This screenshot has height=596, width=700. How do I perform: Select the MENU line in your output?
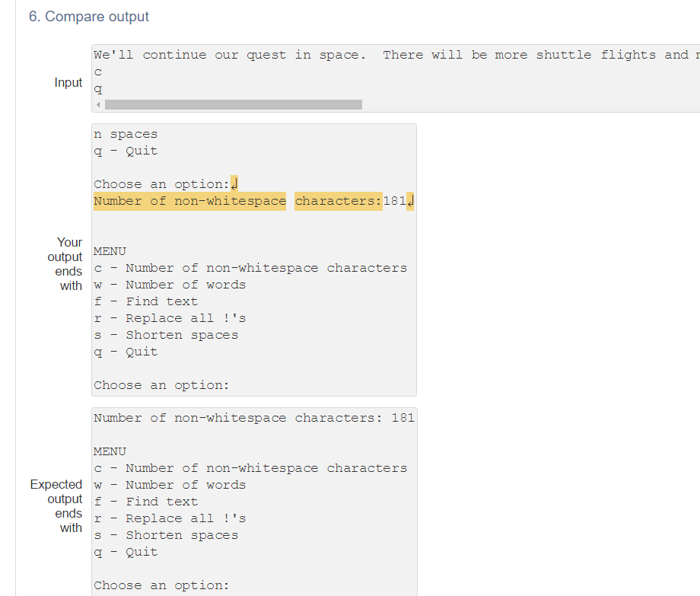click(109, 250)
